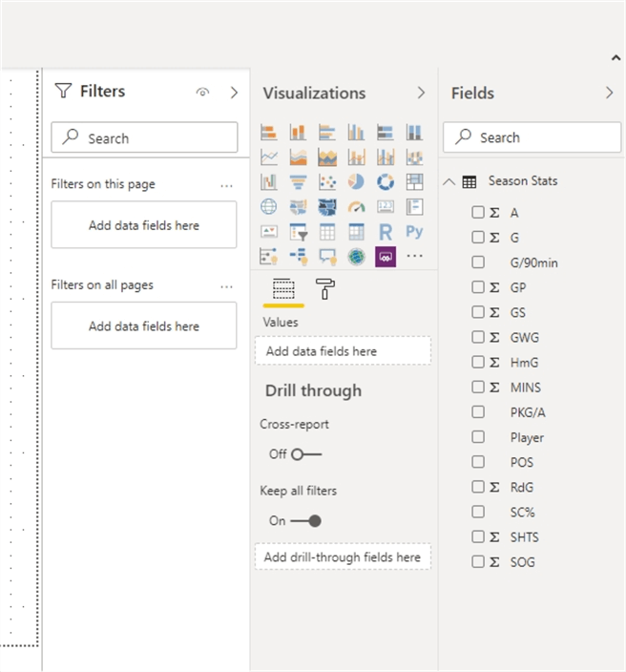The image size is (626, 672).
Task: Tick the Player field checkbox
Action: (x=478, y=437)
